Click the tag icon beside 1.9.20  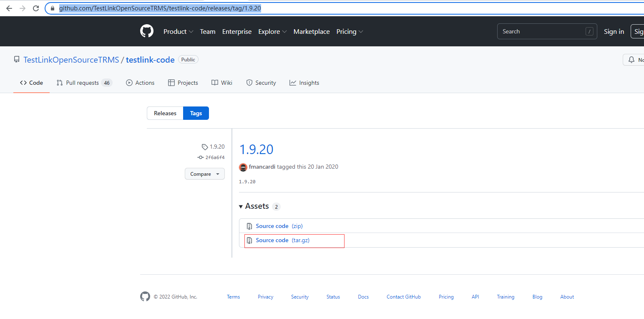204,147
